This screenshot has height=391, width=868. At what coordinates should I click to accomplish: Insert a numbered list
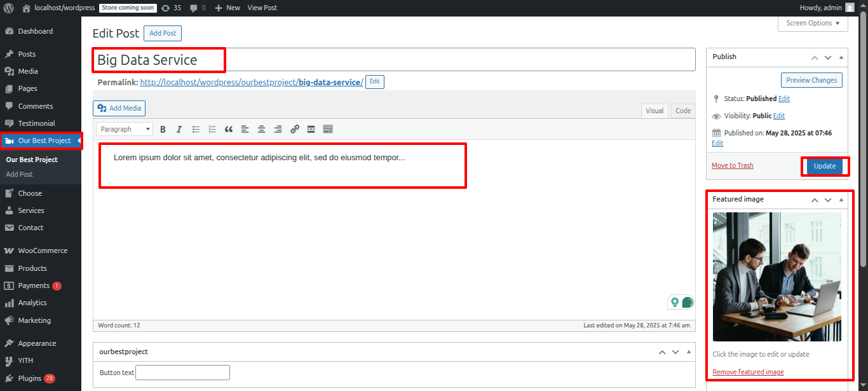click(212, 129)
